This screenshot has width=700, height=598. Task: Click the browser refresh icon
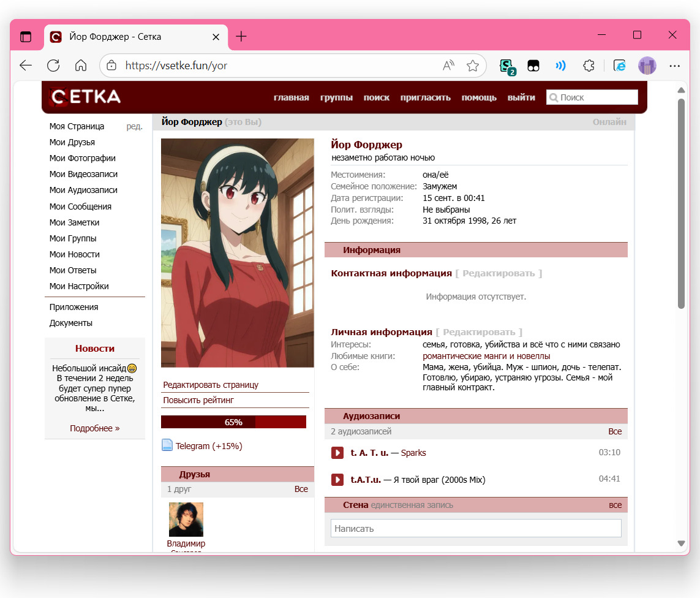pos(53,66)
